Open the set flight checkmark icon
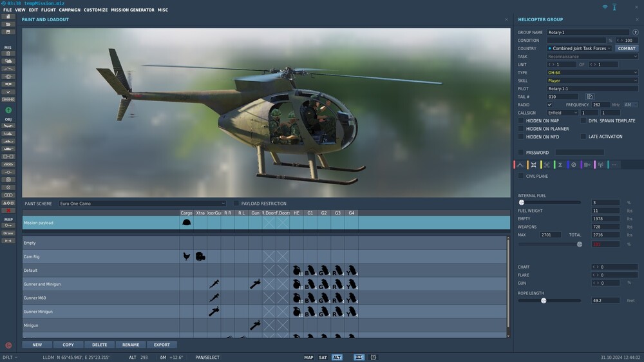 pos(8,91)
